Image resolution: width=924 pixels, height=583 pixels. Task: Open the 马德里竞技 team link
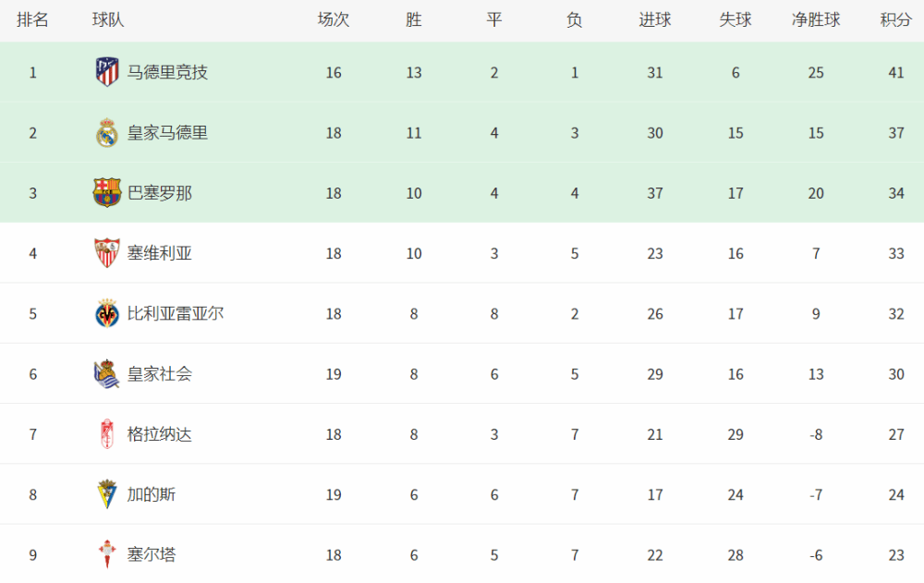167,72
